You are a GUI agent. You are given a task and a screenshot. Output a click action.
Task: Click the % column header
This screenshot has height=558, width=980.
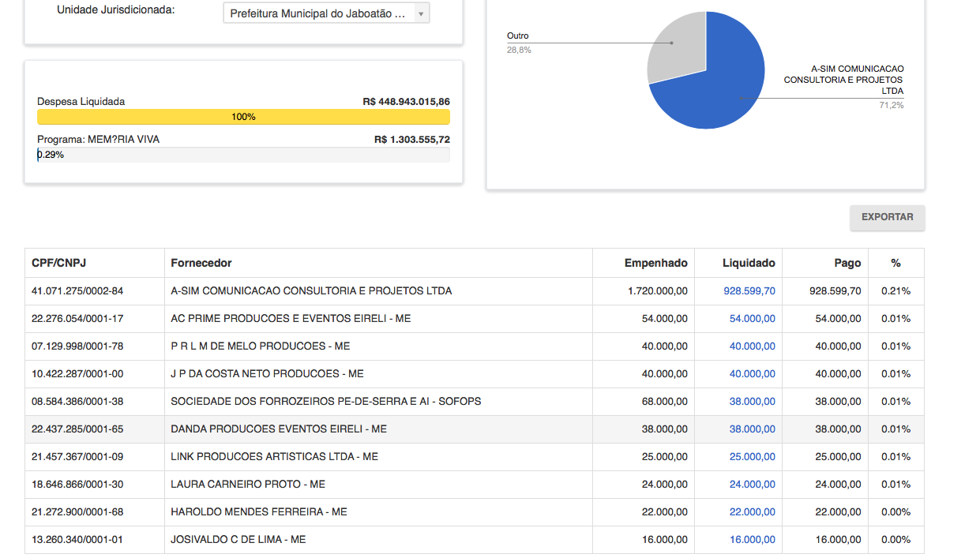click(896, 263)
